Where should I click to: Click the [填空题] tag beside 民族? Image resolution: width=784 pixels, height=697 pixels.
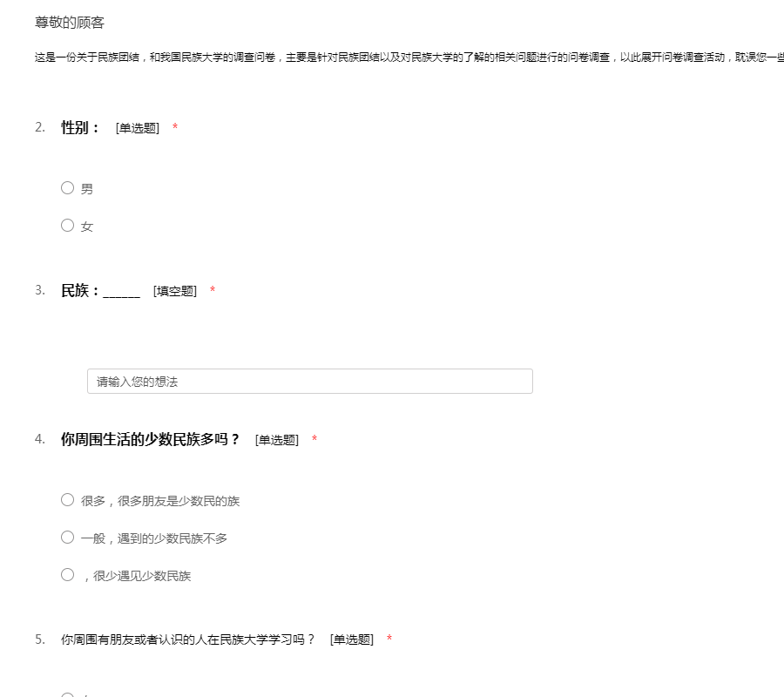point(175,291)
